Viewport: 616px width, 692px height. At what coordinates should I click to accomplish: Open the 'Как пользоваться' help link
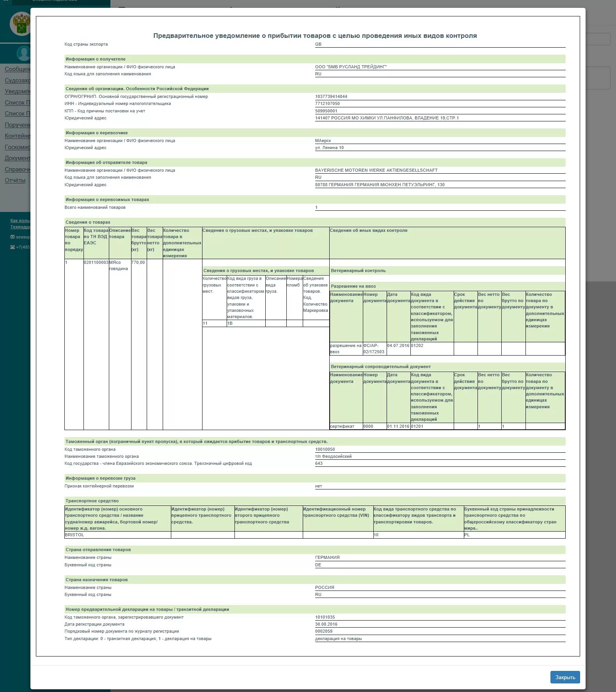coord(20,221)
